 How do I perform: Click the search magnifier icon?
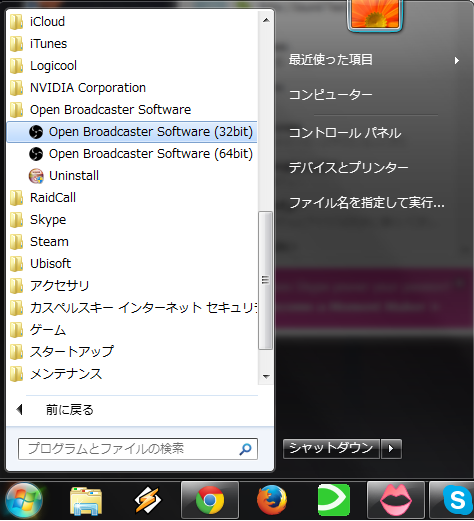point(245,449)
